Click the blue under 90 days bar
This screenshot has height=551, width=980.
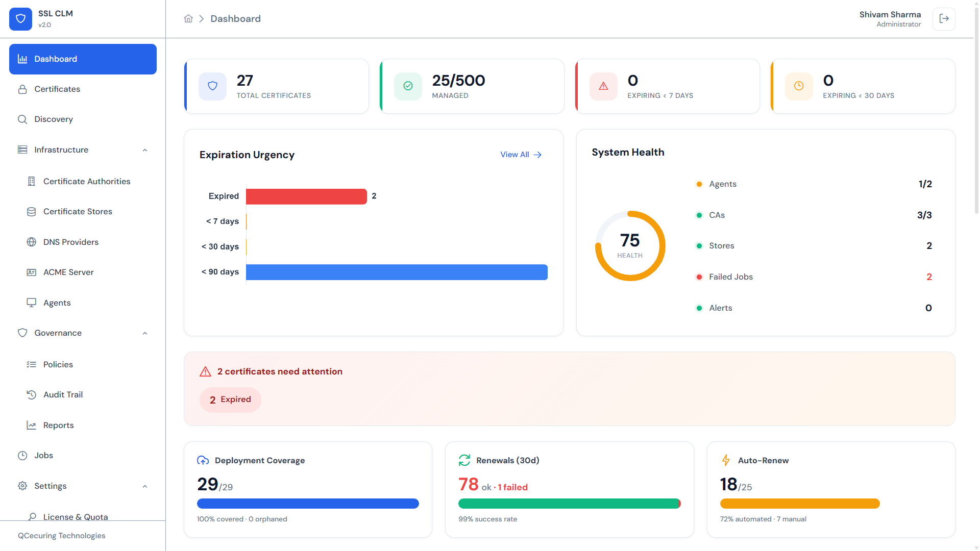(x=397, y=272)
